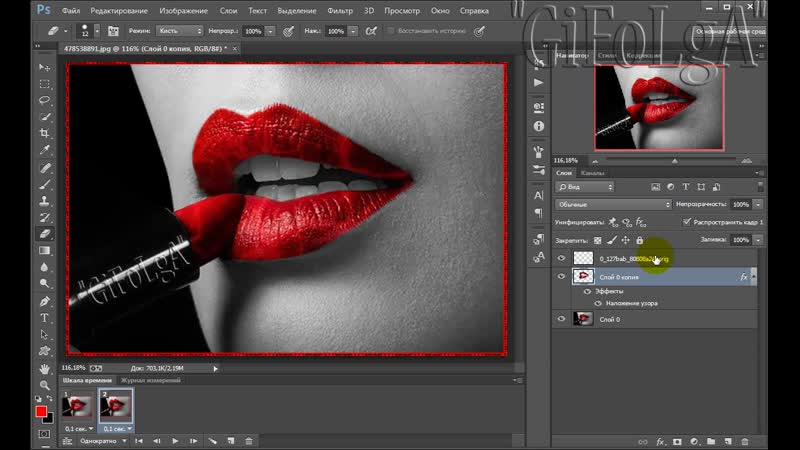Open the Обычные blend mode dropdown
The height and width of the screenshot is (450, 800).
[x=613, y=204]
